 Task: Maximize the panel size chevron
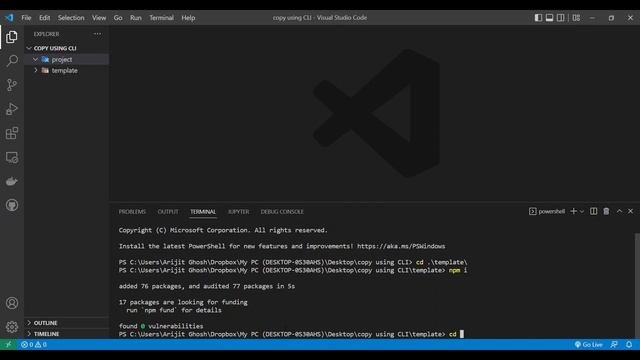619,211
